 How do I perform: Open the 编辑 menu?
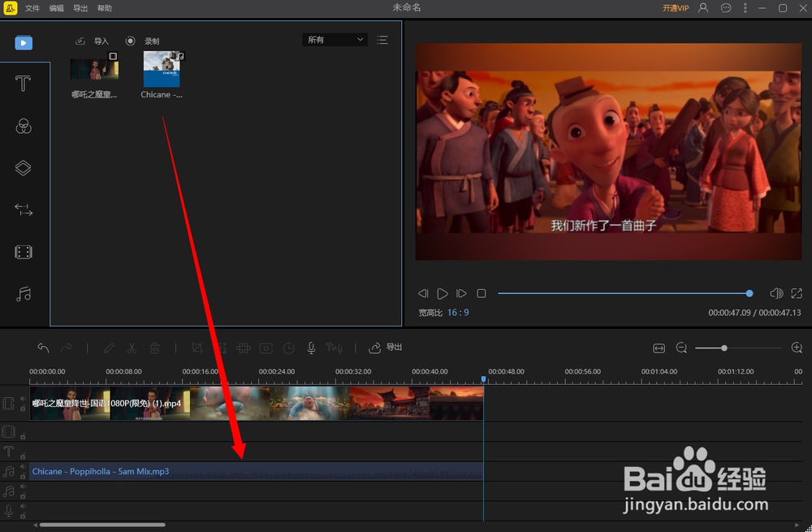coord(57,8)
